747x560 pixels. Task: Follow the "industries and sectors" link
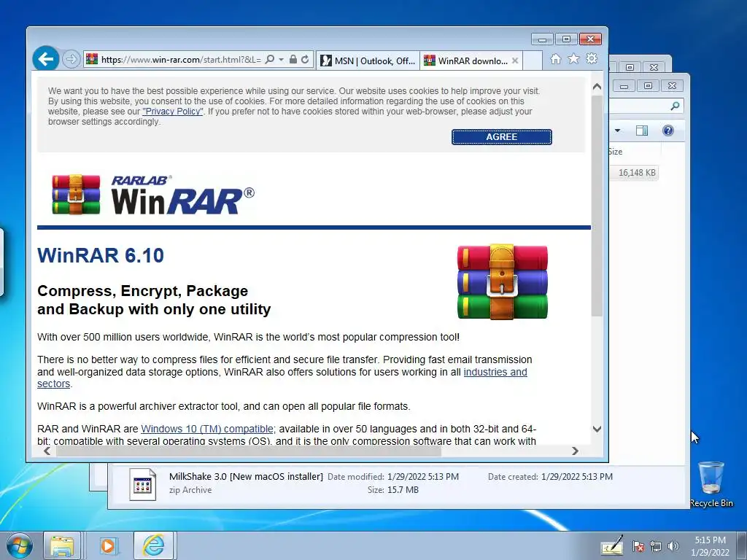pos(495,372)
